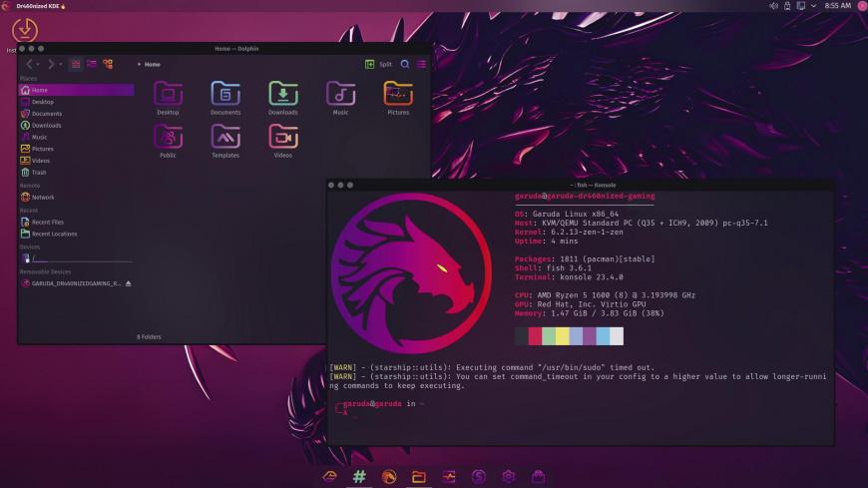Click the Home — Dolphin title bar

pyautogui.click(x=224, y=49)
